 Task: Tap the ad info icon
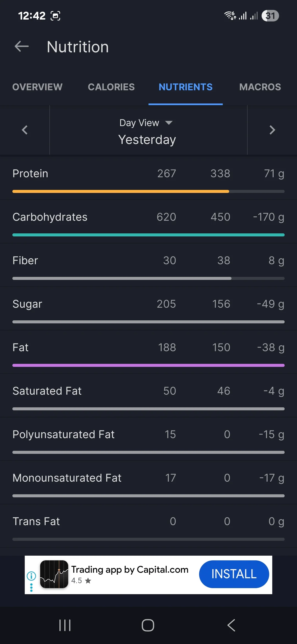coord(31,575)
